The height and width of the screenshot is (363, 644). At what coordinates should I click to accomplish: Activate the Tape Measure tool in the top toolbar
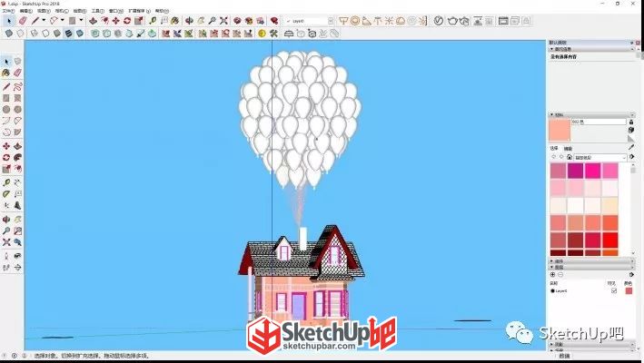pos(153,21)
